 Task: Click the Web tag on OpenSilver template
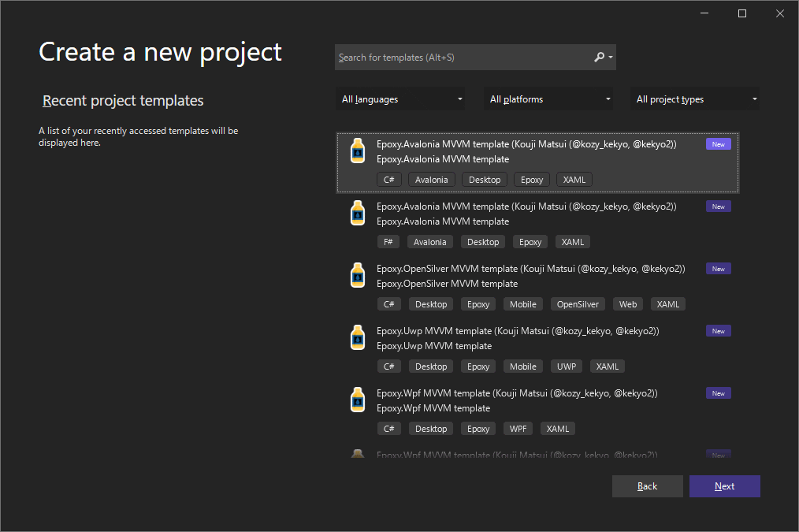(628, 304)
